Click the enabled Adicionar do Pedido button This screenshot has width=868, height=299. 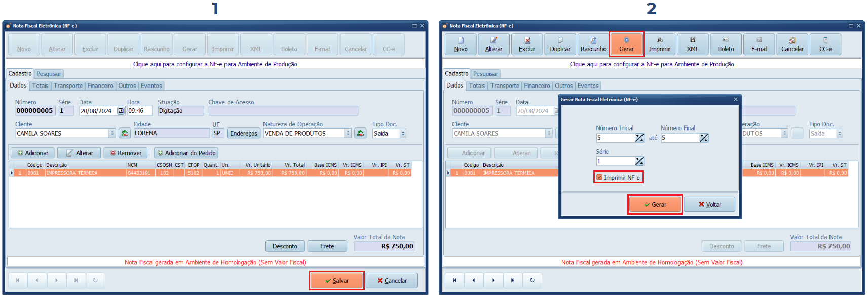tap(186, 153)
